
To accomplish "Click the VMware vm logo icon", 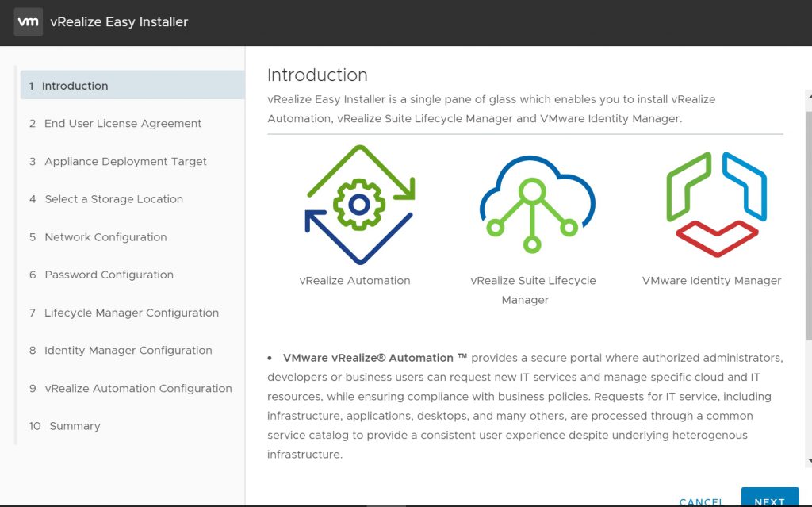I will pyautogui.click(x=29, y=21).
